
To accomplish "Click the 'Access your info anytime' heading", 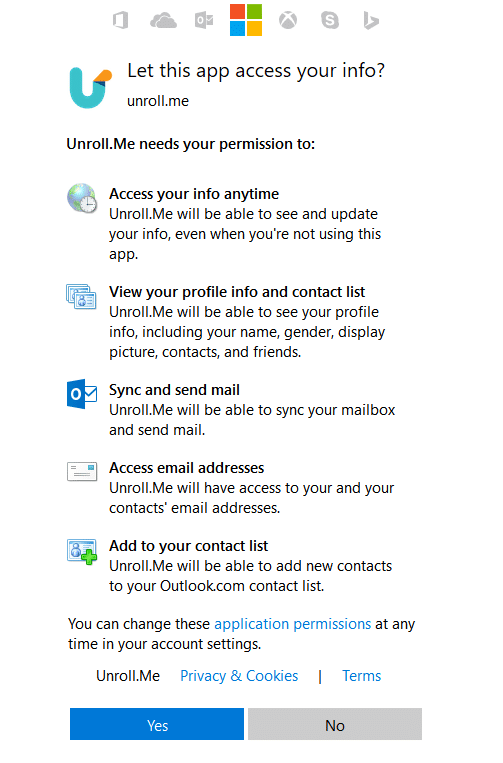I will (x=194, y=194).
